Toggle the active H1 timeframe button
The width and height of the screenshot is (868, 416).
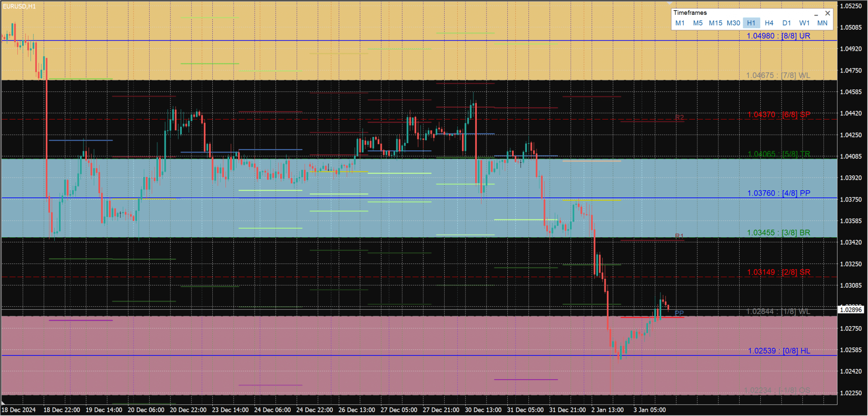pyautogui.click(x=751, y=23)
